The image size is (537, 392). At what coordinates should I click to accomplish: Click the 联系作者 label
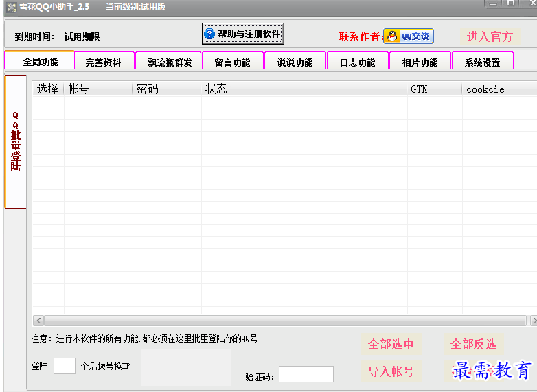coord(360,36)
